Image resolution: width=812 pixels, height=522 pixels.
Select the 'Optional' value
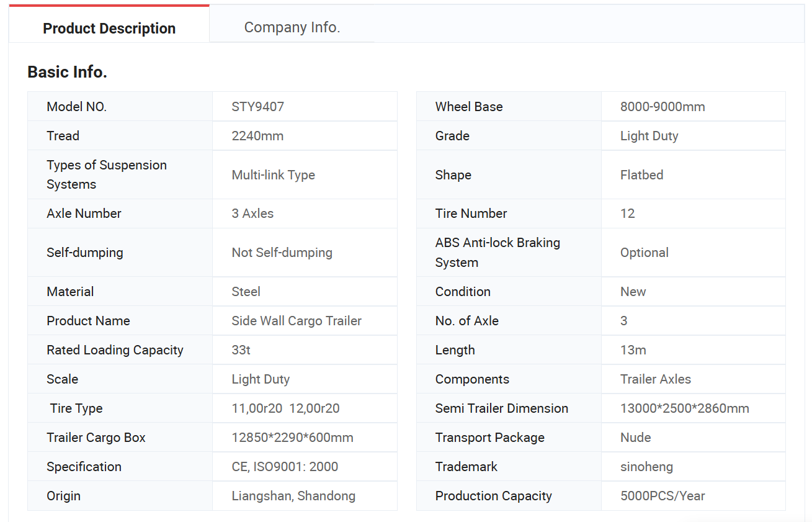point(645,253)
